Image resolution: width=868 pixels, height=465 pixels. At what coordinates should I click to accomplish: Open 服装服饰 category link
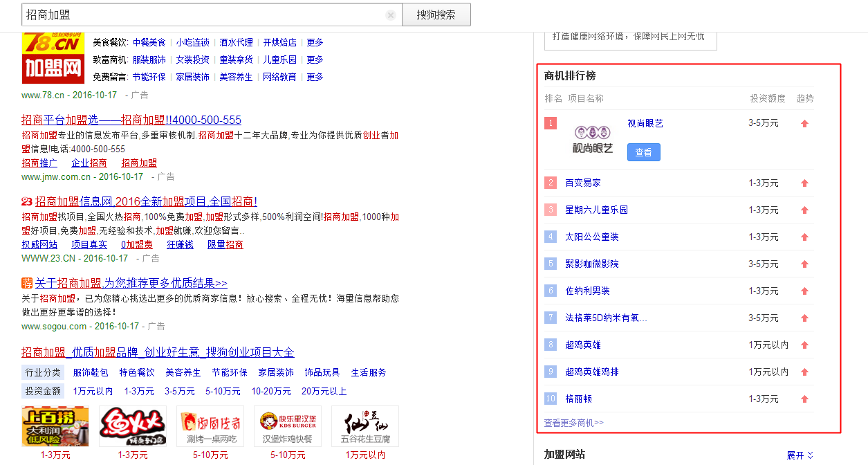tap(149, 60)
